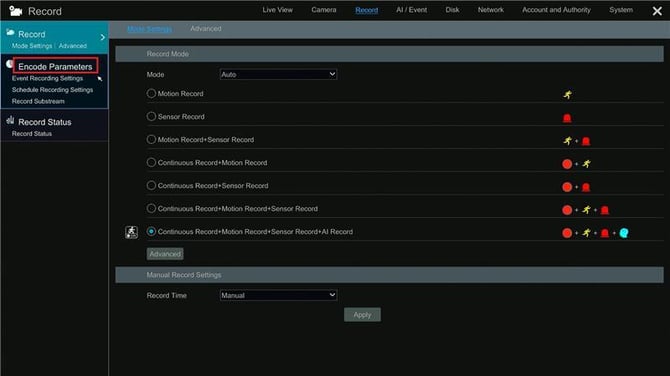This screenshot has width=670, height=376.
Task: Open the Camera menu
Action: coord(323,10)
